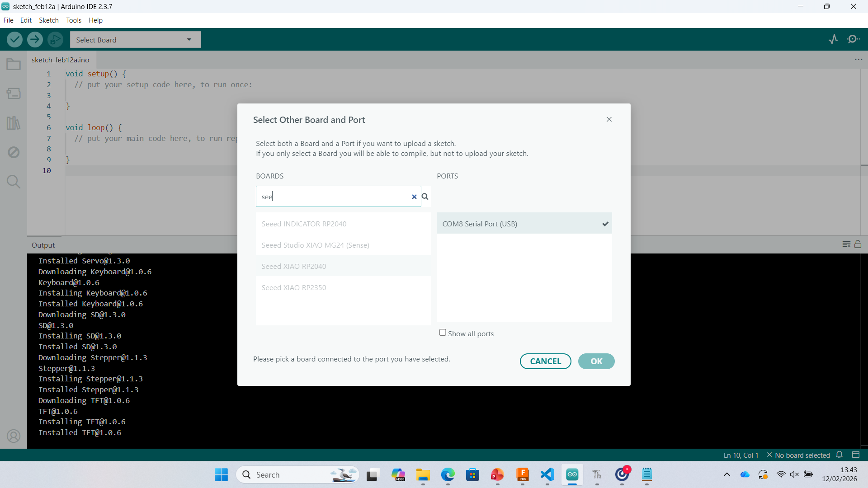Open the Boards Manager sidebar icon
Screen dimensions: 868x488
(14, 94)
